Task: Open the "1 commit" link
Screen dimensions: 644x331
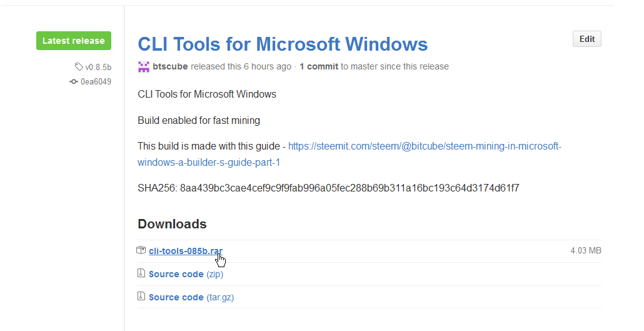Action: point(319,66)
